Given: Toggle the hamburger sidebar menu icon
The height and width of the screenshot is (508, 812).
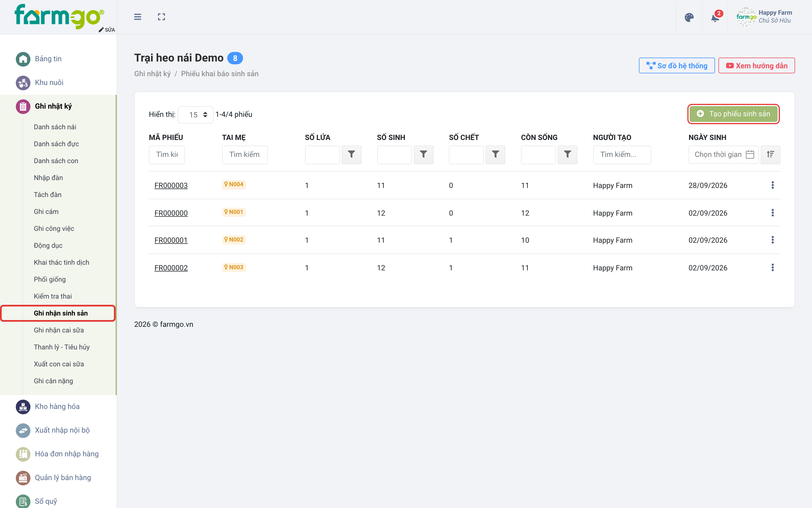Looking at the screenshot, I should (138, 17).
